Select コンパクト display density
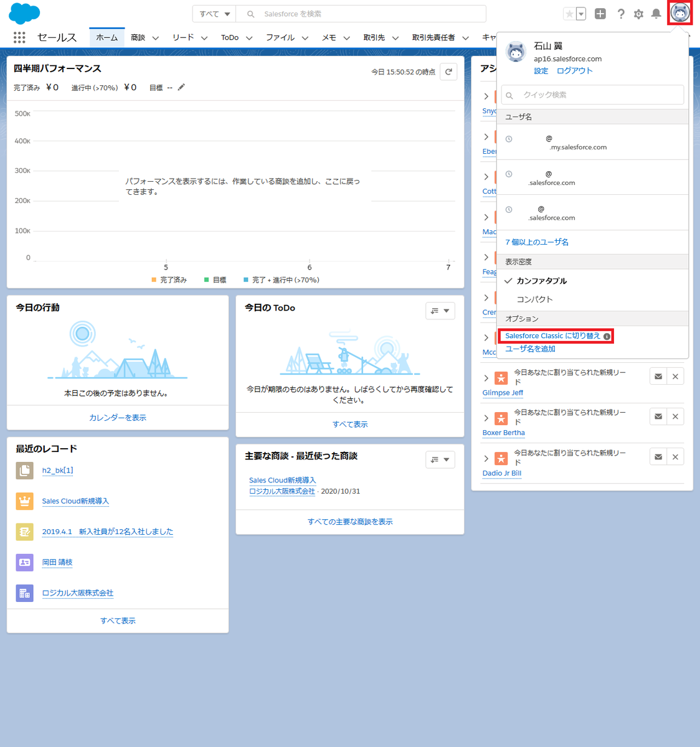700x747 pixels. point(534,299)
